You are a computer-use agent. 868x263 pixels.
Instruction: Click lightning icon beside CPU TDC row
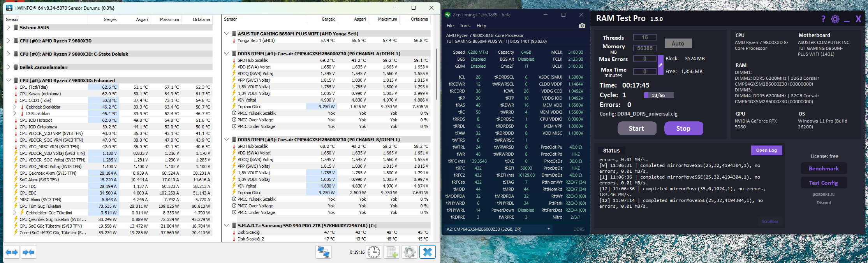point(16,186)
